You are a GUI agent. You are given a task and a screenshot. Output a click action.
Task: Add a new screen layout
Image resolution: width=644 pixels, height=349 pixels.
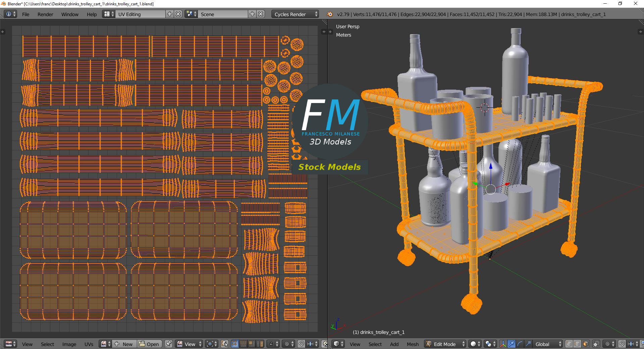click(170, 14)
